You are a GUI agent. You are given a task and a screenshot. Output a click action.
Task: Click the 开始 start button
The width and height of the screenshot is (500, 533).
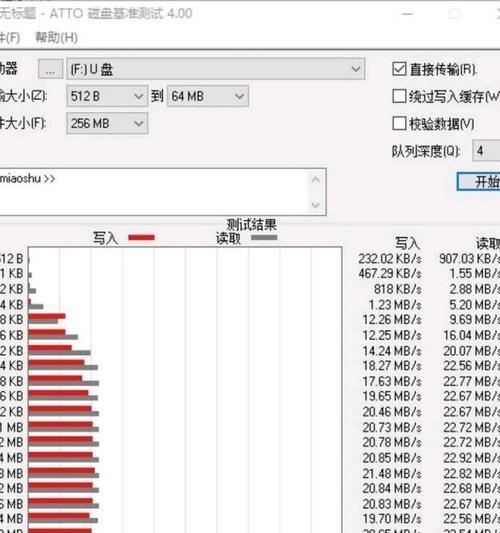(x=479, y=182)
